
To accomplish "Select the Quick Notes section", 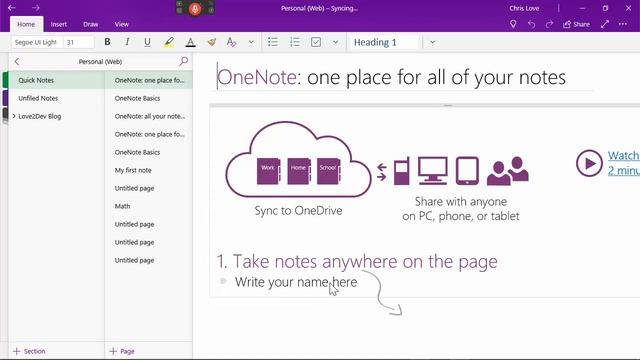I will pyautogui.click(x=56, y=80).
